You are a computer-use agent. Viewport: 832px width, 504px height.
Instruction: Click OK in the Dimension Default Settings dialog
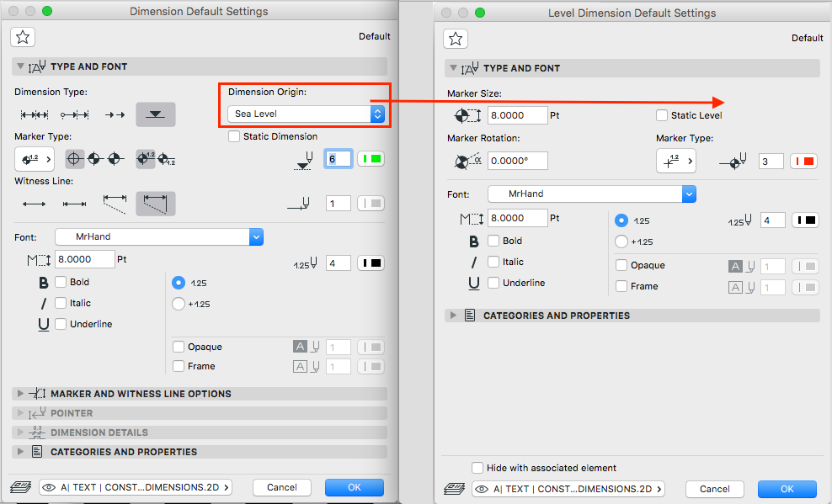pyautogui.click(x=354, y=487)
